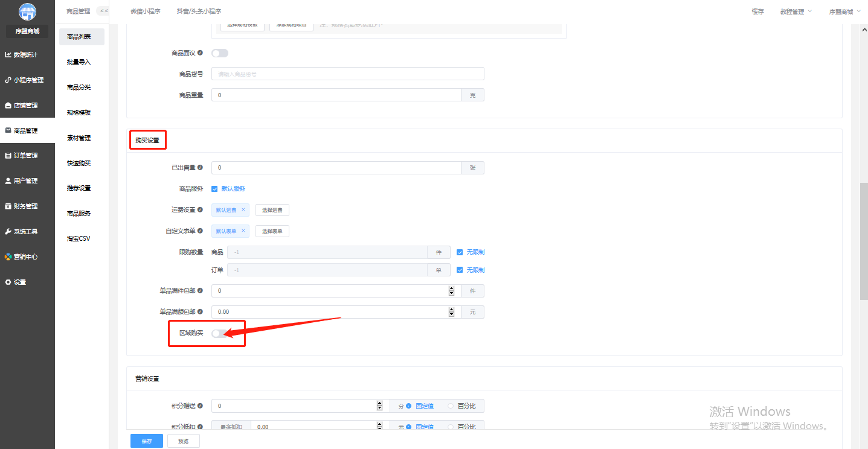Click the info icon beside 商品面议
This screenshot has height=449, width=868.
[200, 53]
